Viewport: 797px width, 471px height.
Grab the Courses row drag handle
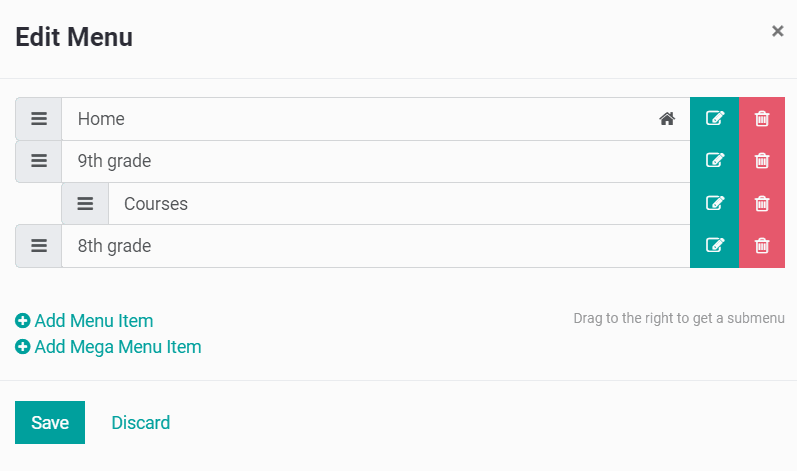pyautogui.click(x=85, y=204)
